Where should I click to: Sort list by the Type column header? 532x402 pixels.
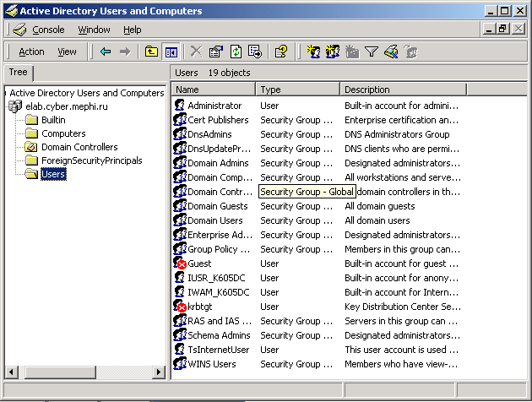pyautogui.click(x=298, y=90)
